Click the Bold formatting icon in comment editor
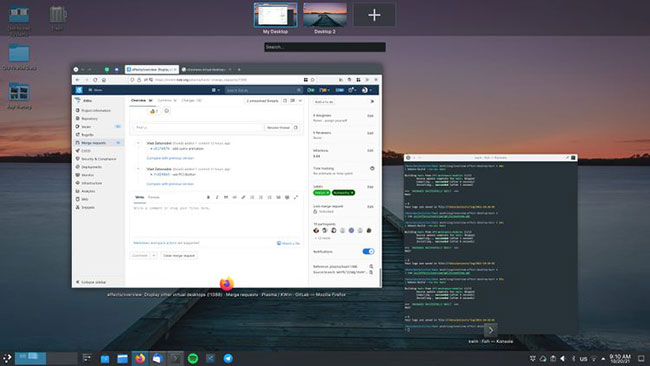Viewport: 650px width, 366px height. 208,197
